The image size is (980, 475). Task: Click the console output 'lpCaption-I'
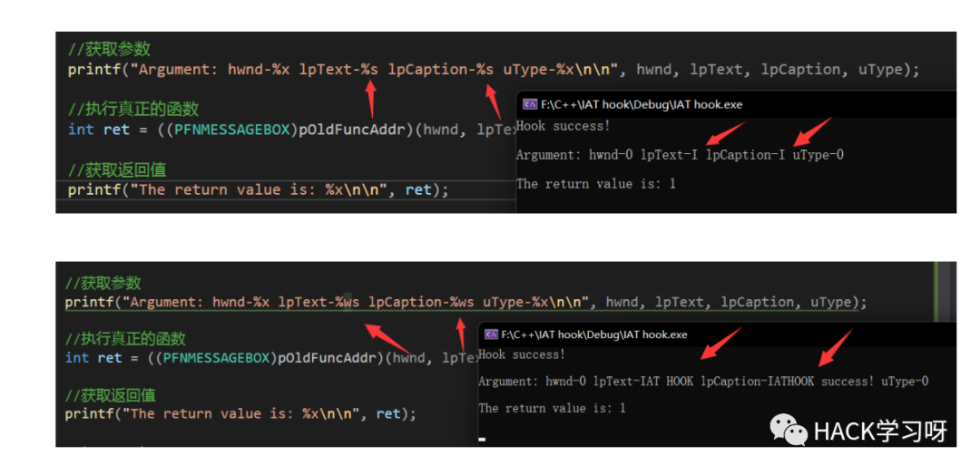point(746,155)
